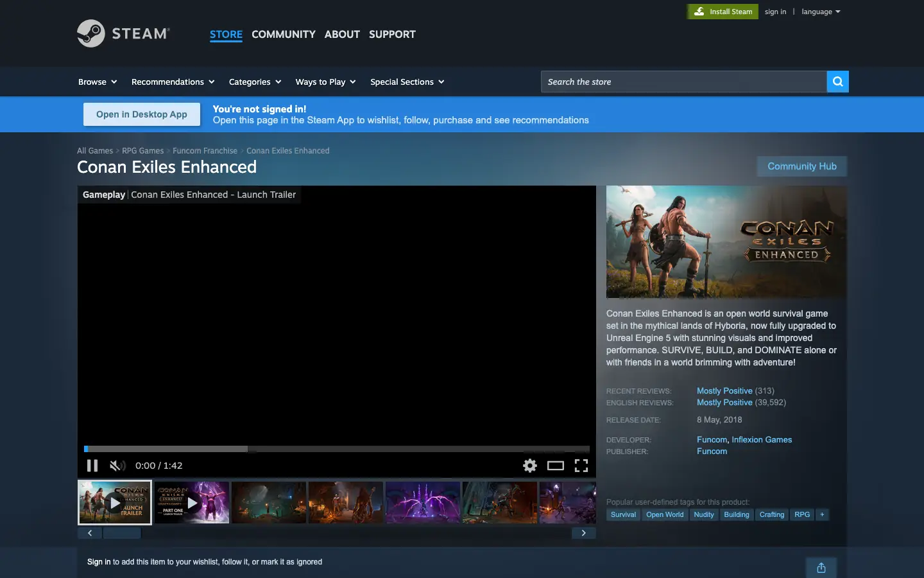The image size is (924, 578).
Task: Click the video progress bar
Action: pos(337,449)
